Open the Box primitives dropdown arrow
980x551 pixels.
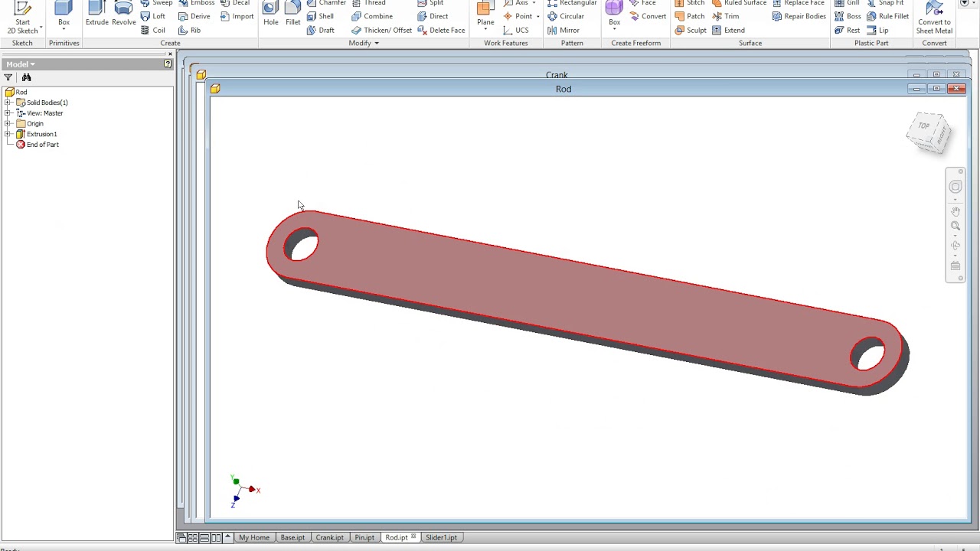tap(64, 29)
